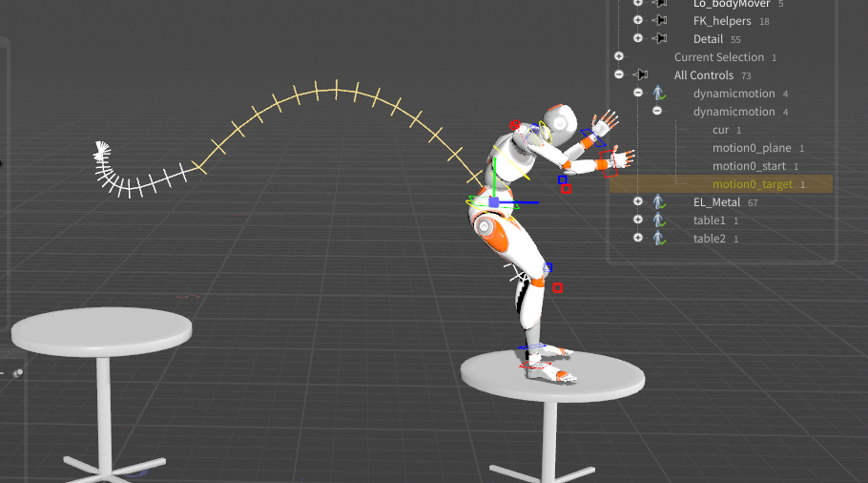Screen dimensions: 868x483
Task: Select the All Controls row label
Action: (704, 75)
